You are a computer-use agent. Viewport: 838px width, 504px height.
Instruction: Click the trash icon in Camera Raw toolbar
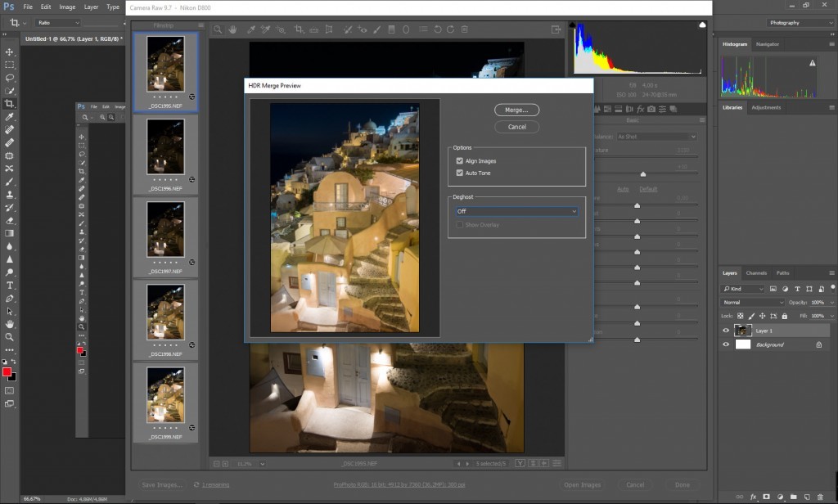pos(464,29)
